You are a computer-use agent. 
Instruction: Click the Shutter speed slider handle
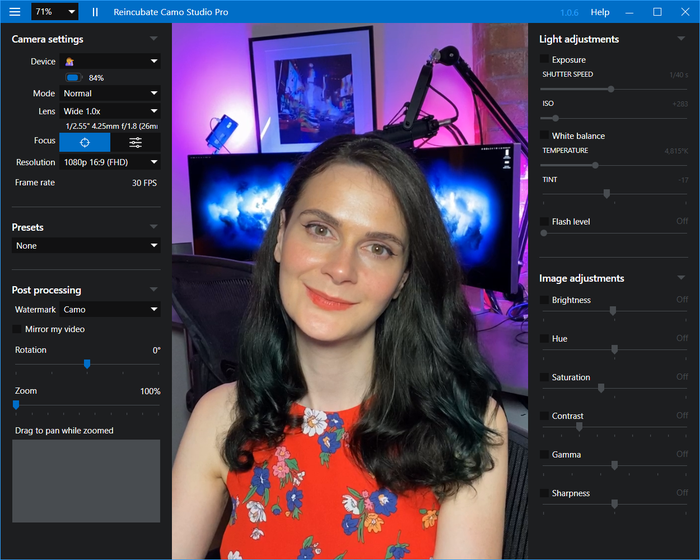point(611,89)
